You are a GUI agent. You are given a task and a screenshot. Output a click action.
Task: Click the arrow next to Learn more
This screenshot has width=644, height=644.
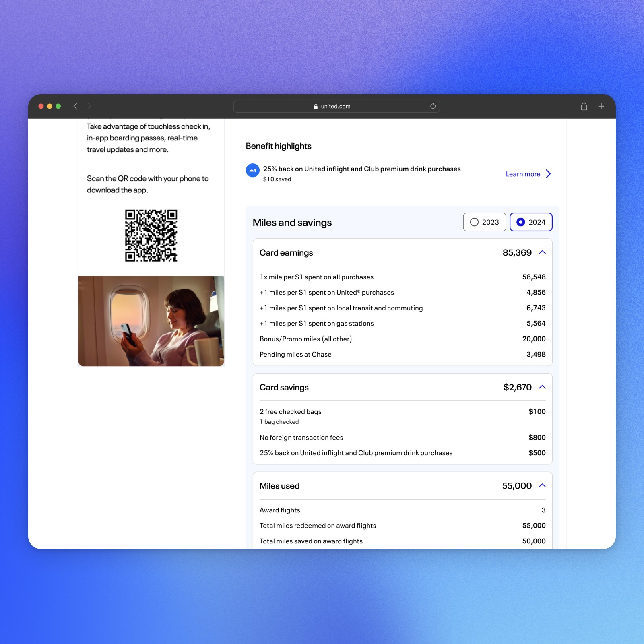click(548, 174)
